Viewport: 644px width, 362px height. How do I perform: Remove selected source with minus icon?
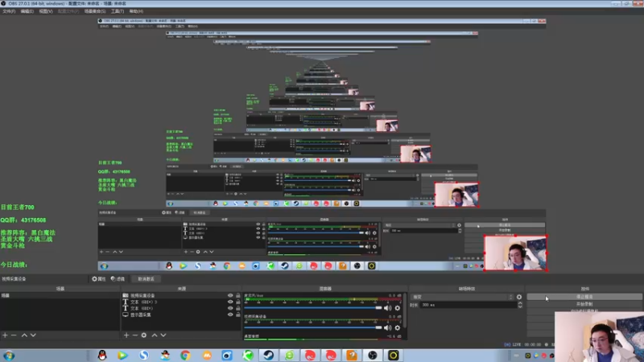coord(134,335)
